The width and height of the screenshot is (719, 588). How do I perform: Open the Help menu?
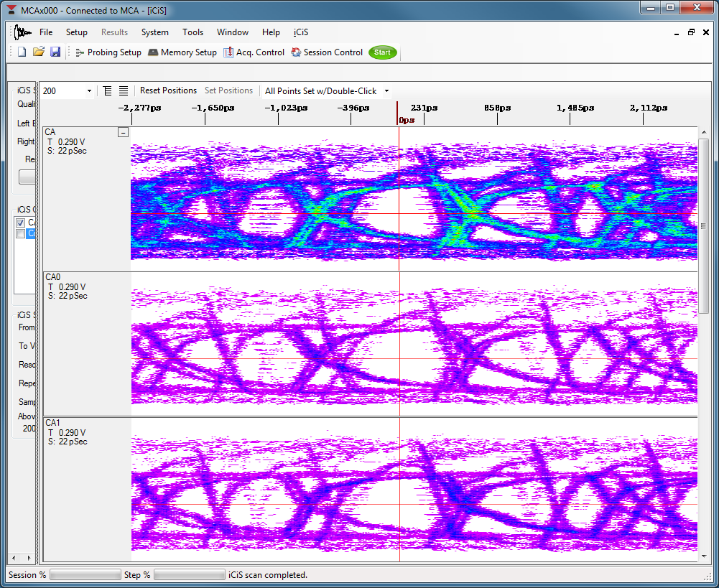pos(271,32)
